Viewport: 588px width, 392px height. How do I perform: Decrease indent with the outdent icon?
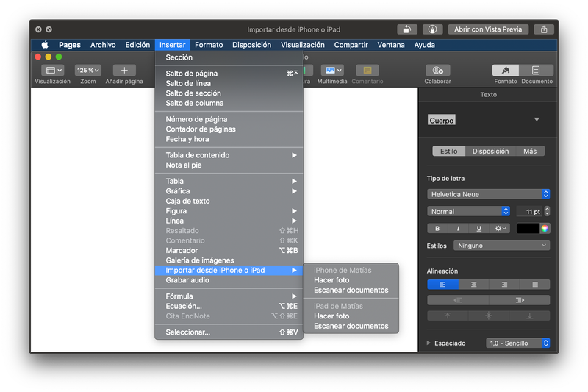click(458, 300)
